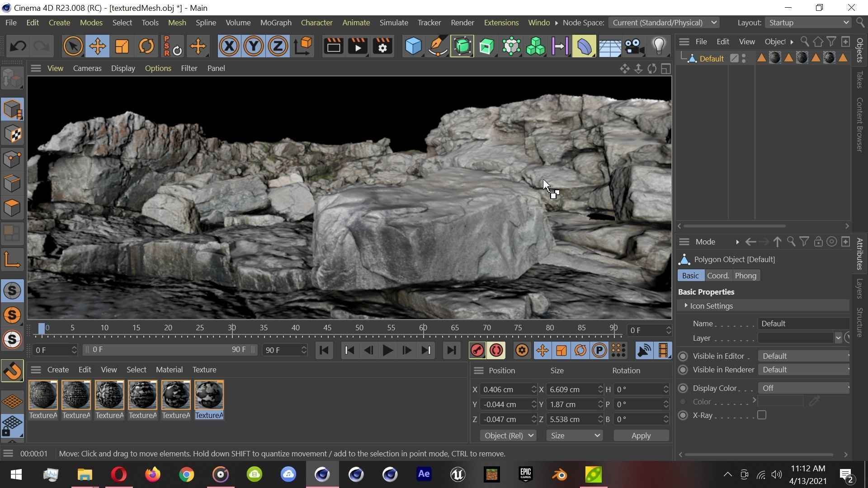Toggle viewport layout icon in viewport header
Viewport: 868px width, 488px height.
click(x=665, y=69)
